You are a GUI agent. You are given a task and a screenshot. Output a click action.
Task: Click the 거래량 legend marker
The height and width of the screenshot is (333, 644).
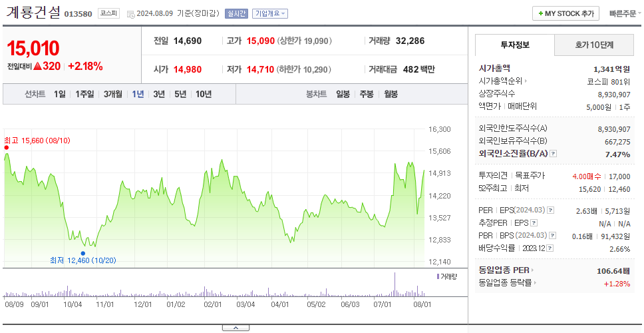(x=438, y=276)
